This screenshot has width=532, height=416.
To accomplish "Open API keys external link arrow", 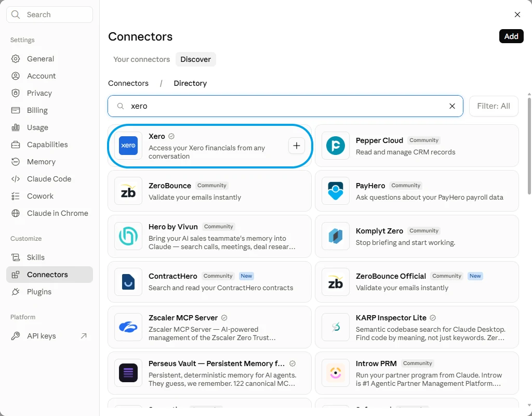I will pos(84,336).
